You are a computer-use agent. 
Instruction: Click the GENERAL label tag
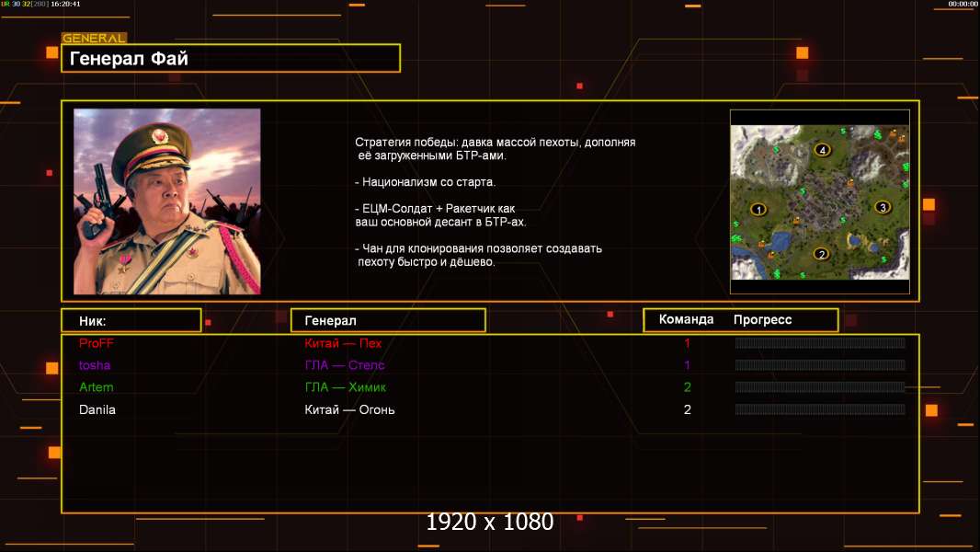[95, 38]
